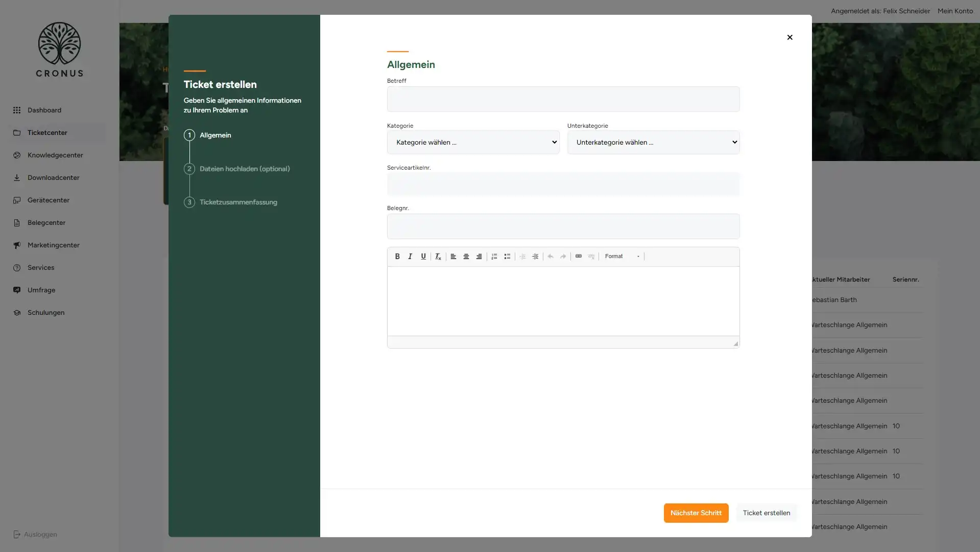Screen dimensions: 980x552
Task: Go to step 3 Ticketzusammenfassung
Action: pos(238,202)
